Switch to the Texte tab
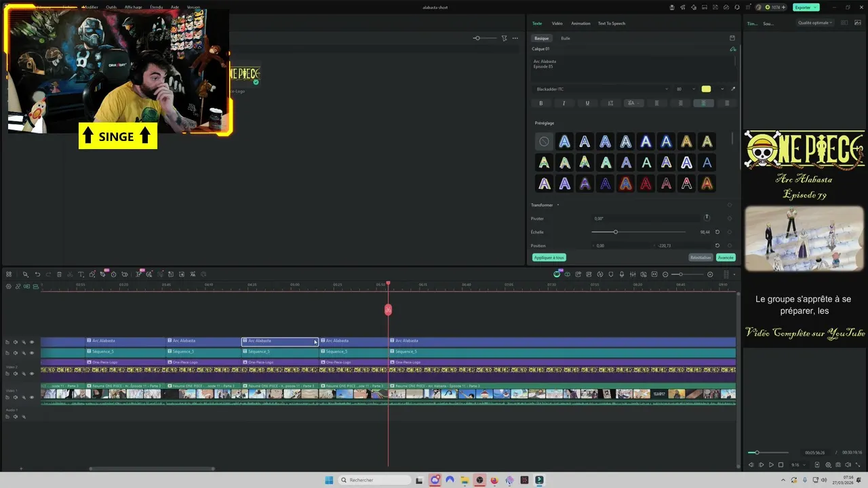868x488 pixels. click(x=537, y=23)
